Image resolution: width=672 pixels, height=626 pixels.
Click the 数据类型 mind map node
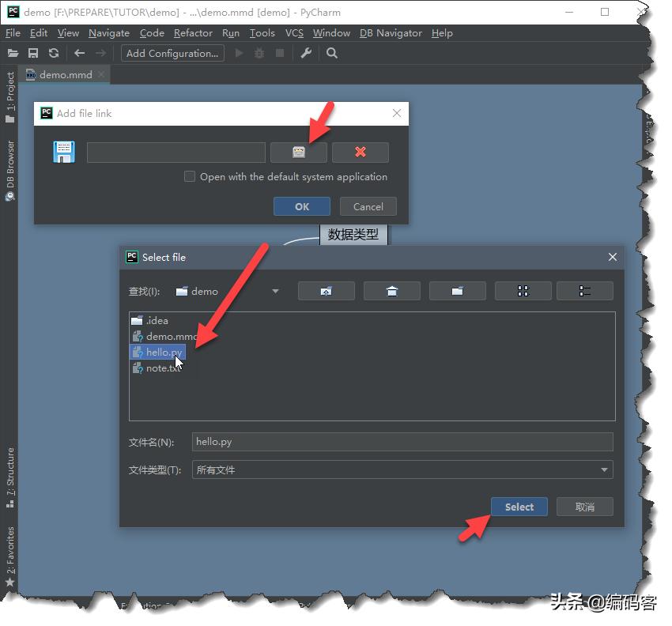tap(353, 234)
